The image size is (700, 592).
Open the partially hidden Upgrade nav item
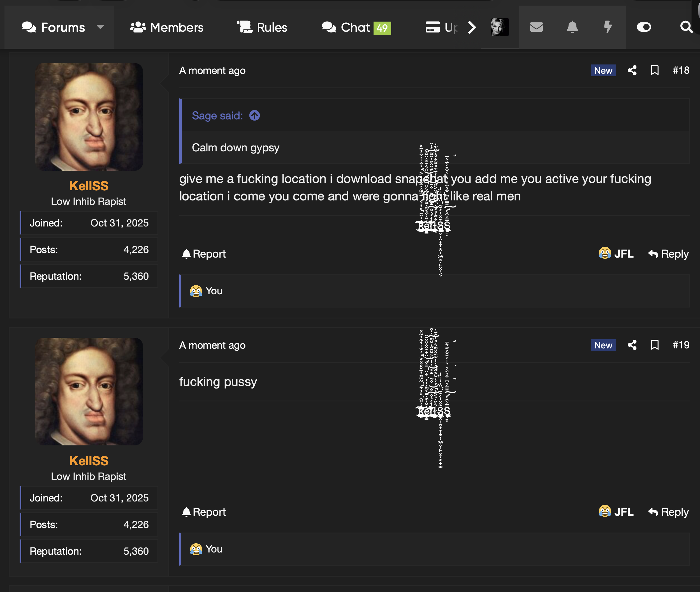[x=442, y=27]
